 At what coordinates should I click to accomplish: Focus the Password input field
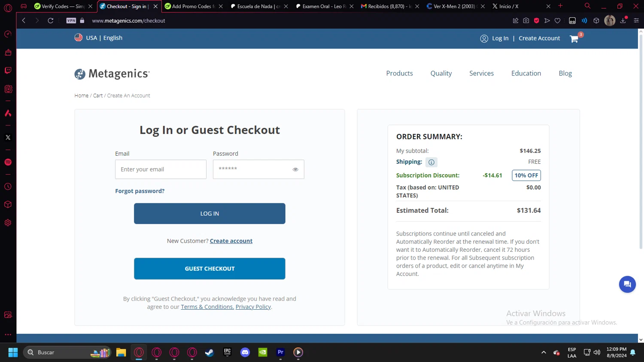pyautogui.click(x=258, y=169)
